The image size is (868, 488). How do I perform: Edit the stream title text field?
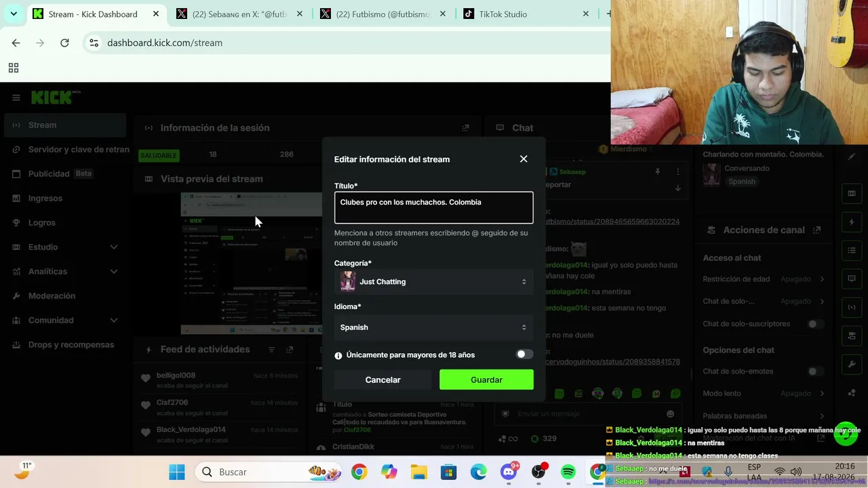(434, 207)
